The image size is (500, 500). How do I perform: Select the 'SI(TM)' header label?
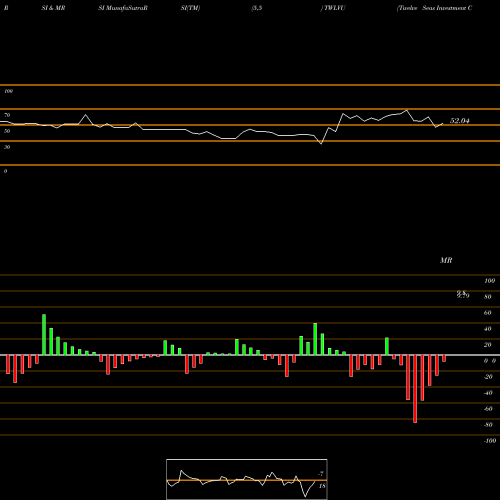pyautogui.click(x=190, y=8)
